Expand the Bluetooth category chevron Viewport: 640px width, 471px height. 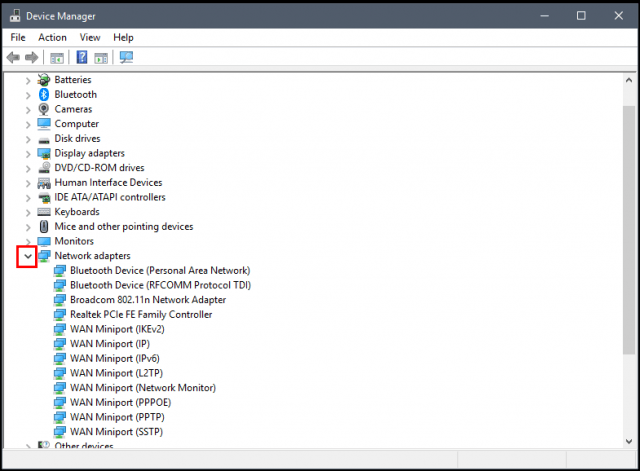(x=28, y=95)
